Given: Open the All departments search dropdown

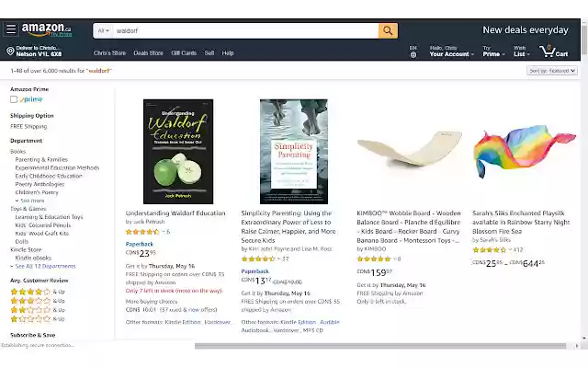Looking at the screenshot, I should click(103, 30).
